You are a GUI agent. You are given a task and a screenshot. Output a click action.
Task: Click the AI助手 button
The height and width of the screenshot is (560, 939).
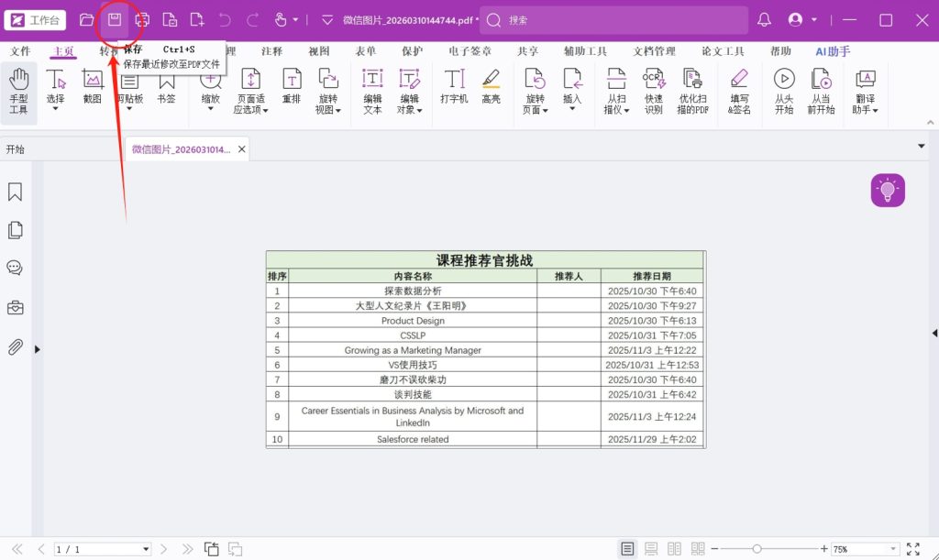pos(833,51)
